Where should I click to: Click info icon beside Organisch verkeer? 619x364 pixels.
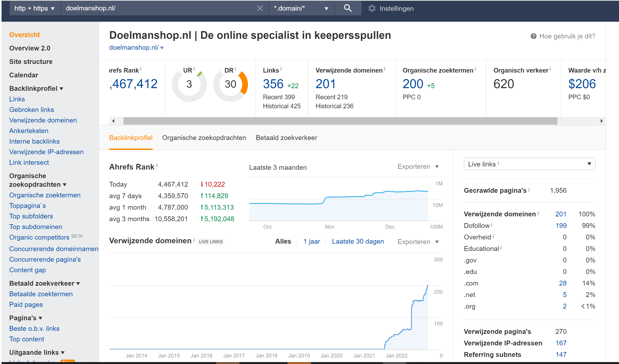550,69
